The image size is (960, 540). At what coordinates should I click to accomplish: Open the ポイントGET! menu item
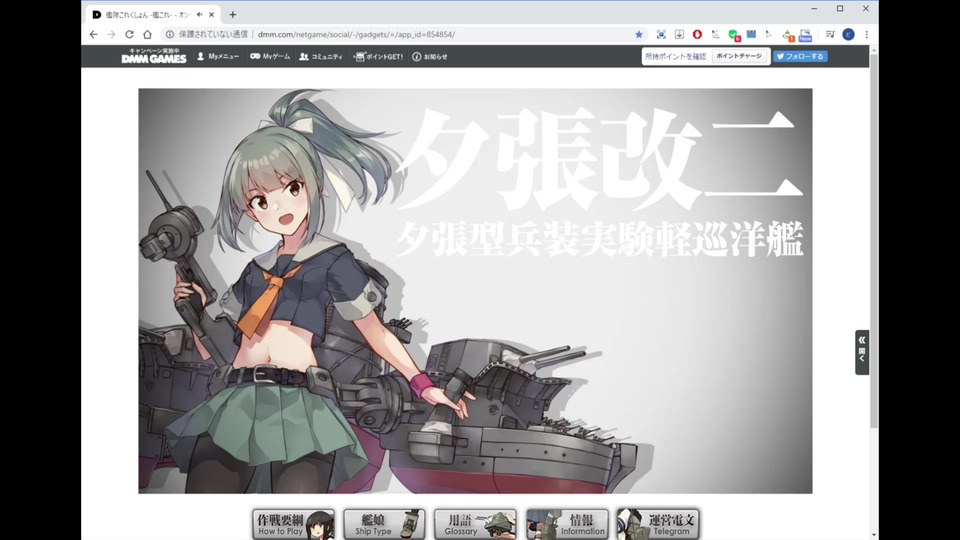click(378, 56)
